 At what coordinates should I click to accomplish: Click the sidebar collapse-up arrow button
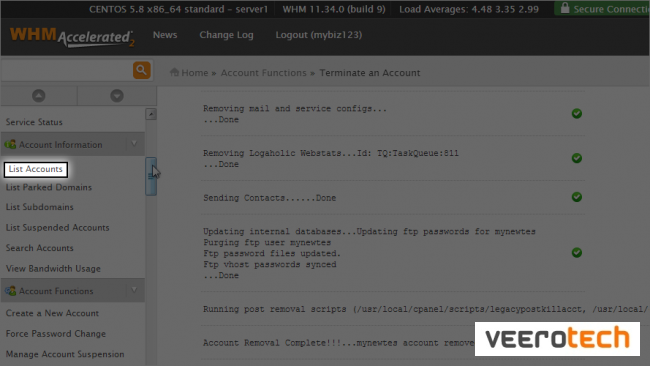[39, 96]
